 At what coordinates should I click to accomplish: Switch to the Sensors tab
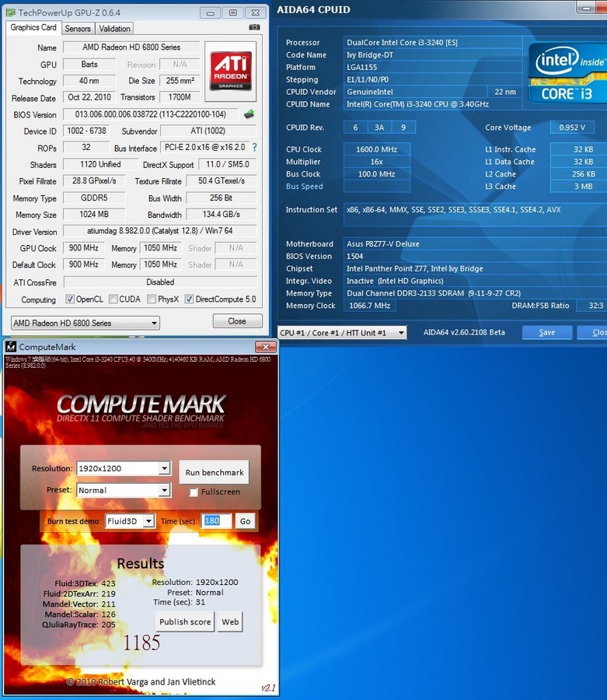[x=78, y=28]
